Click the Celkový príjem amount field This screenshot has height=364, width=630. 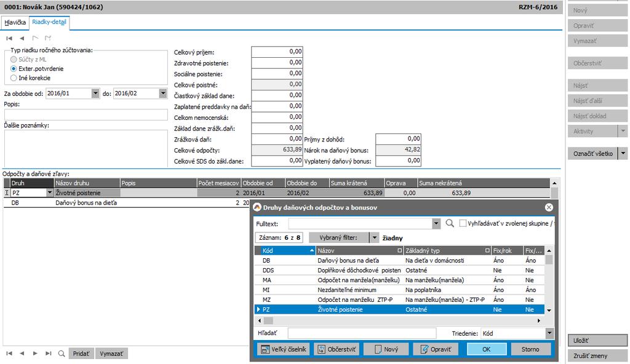tap(277, 52)
